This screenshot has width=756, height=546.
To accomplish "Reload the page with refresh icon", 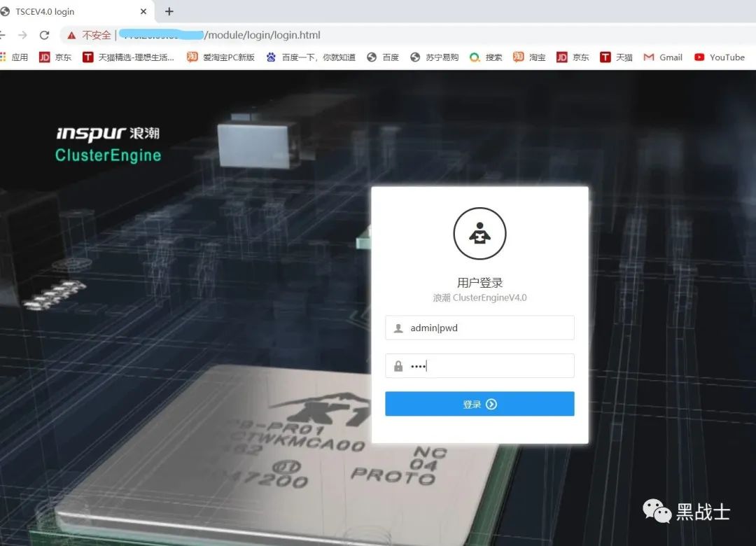I will 44,35.
